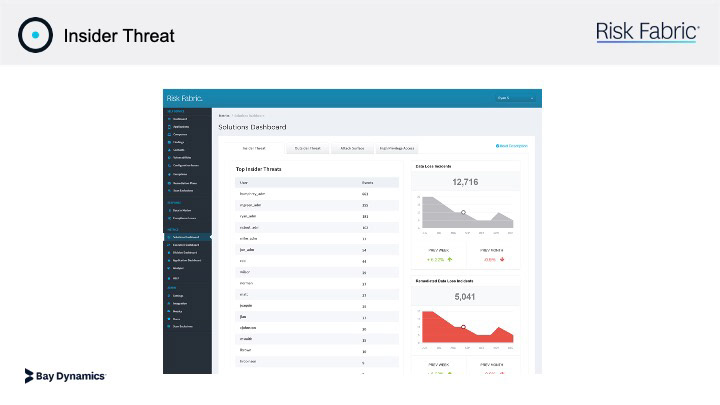Click the Configuration Issues sidebar icon
This screenshot has height=405, width=720.
click(x=169, y=165)
